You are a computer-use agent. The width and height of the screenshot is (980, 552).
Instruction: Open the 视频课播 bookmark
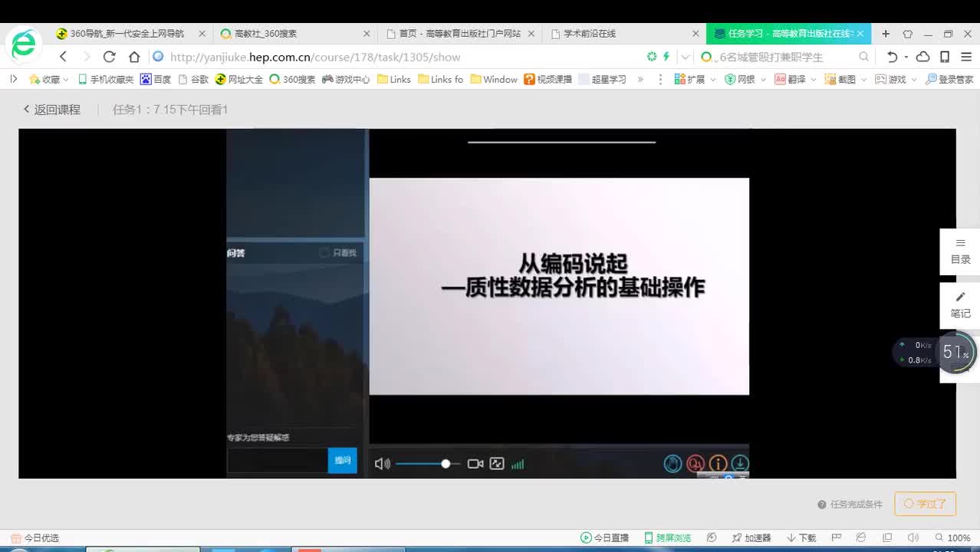[548, 79]
